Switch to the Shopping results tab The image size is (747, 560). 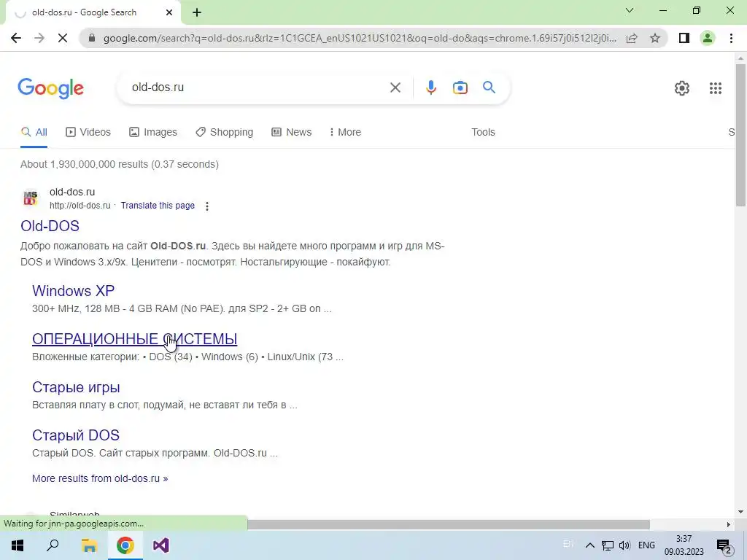(x=224, y=132)
